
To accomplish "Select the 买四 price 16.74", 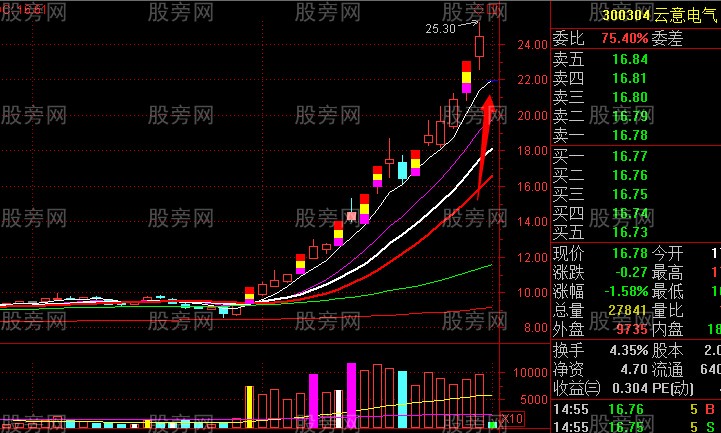I will click(630, 213).
